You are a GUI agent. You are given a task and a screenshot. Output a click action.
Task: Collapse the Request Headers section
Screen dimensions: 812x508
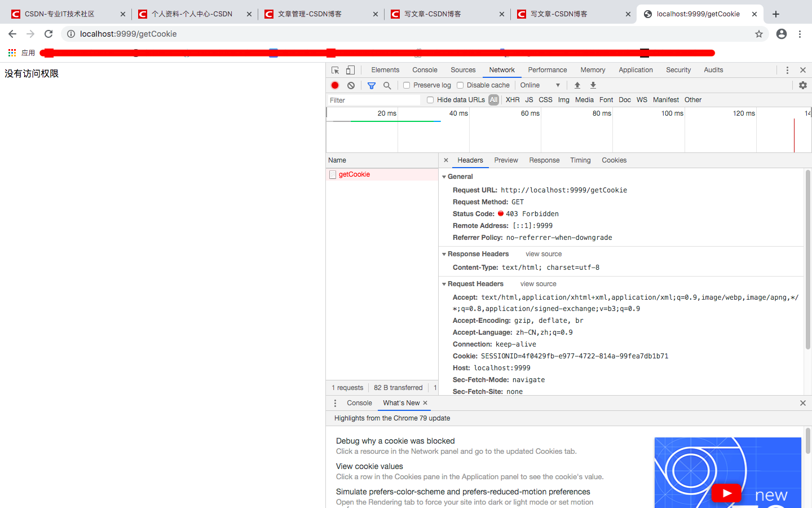(444, 284)
